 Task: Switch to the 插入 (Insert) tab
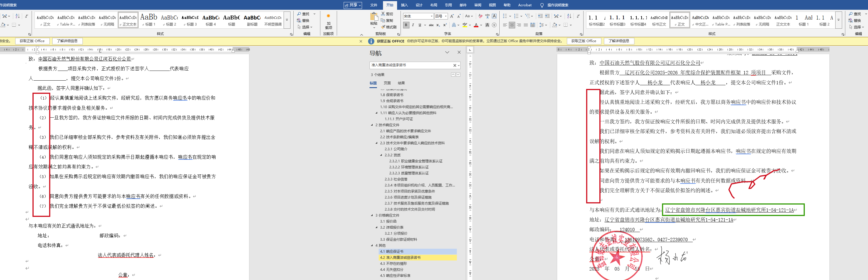point(404,5)
